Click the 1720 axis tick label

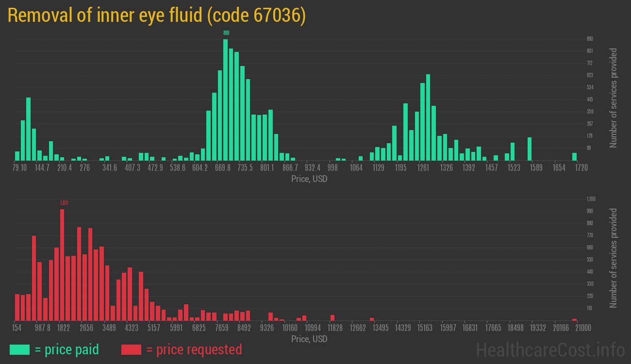pyautogui.click(x=581, y=167)
